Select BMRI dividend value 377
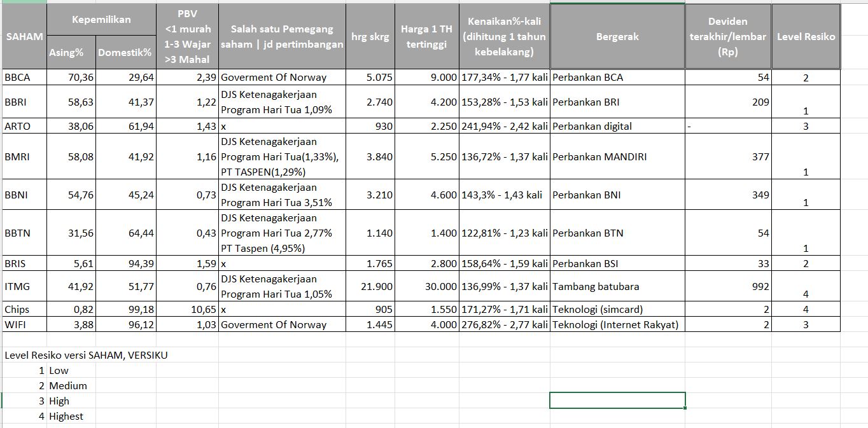 (x=728, y=156)
